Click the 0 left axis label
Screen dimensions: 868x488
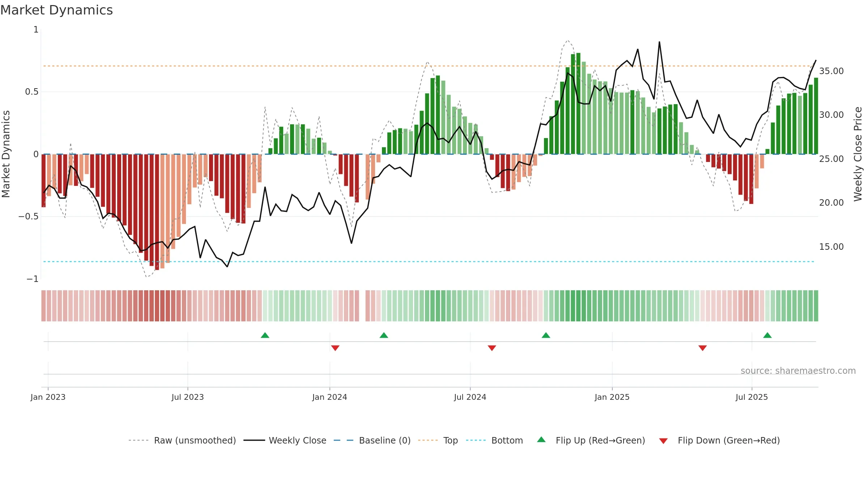point(36,154)
